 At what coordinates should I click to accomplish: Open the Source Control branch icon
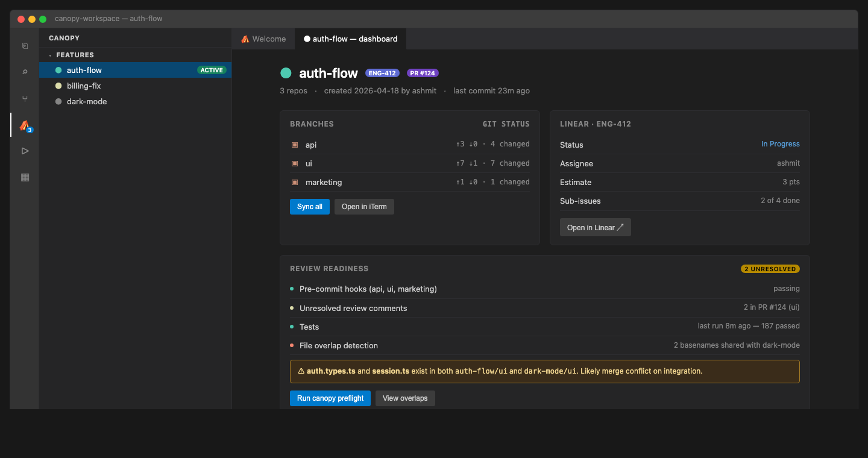click(25, 98)
